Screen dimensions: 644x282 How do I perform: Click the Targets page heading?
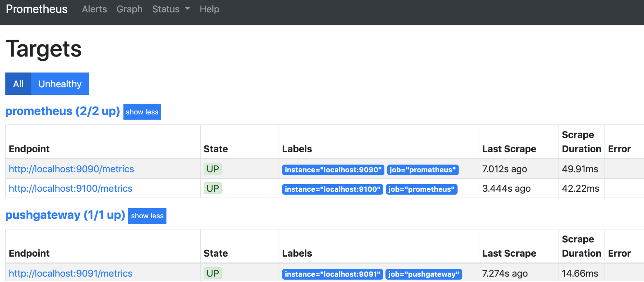[x=43, y=49]
